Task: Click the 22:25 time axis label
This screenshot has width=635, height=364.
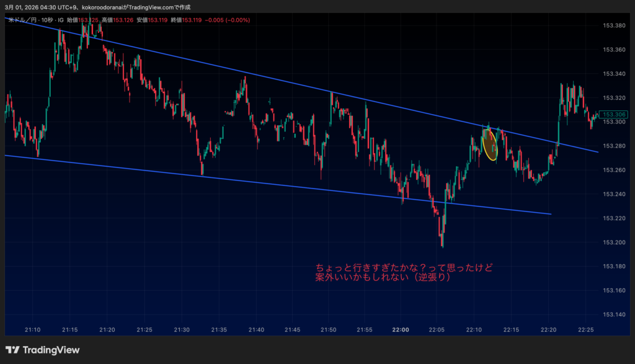Action: tap(585, 330)
